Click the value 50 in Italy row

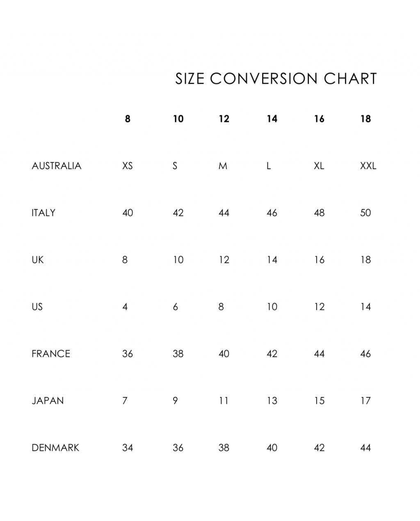[365, 213]
